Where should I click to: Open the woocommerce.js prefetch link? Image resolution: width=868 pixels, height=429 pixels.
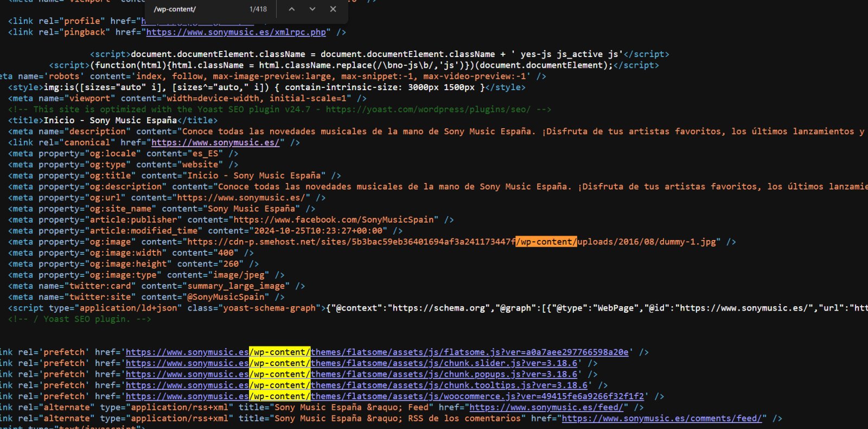point(385,396)
